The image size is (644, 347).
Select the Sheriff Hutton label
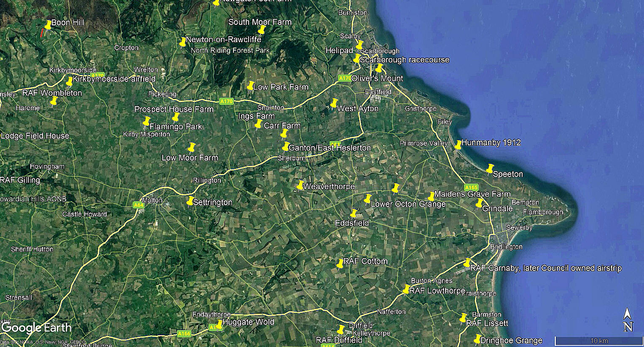(x=32, y=249)
